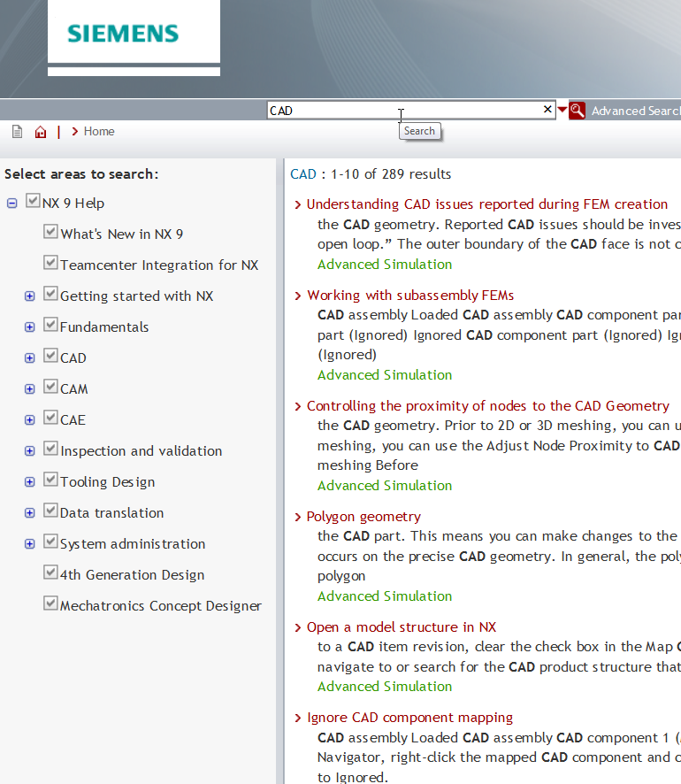
Task: Go to Home breadcrumb link
Action: pos(99,132)
